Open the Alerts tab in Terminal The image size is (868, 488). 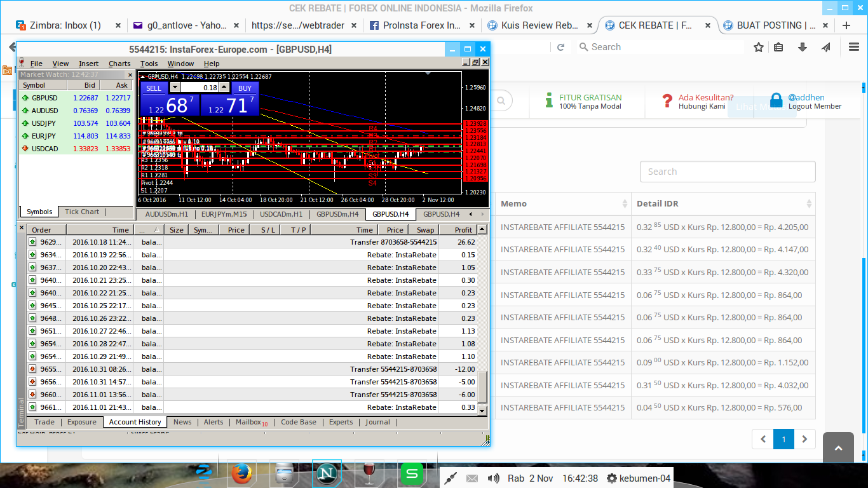coord(214,422)
